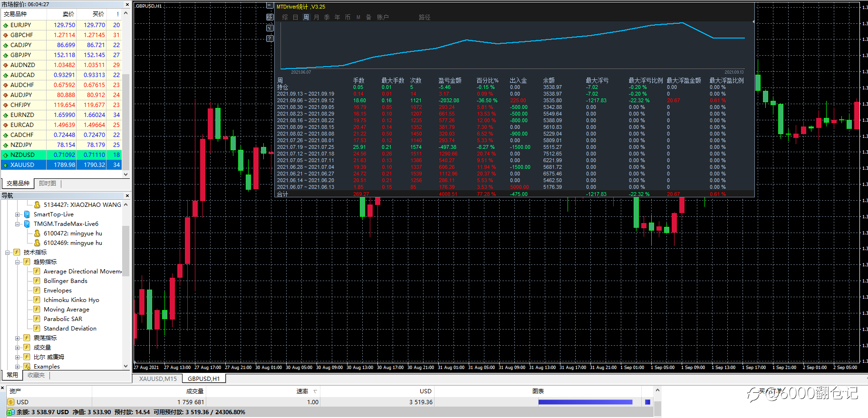
Task: Click the TMGM.TradeMax-Live6 server icon
Action: 27,224
